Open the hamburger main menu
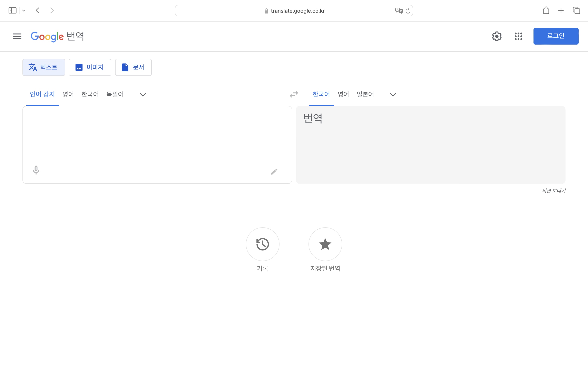Image resolution: width=588 pixels, height=368 pixels. 17,36
